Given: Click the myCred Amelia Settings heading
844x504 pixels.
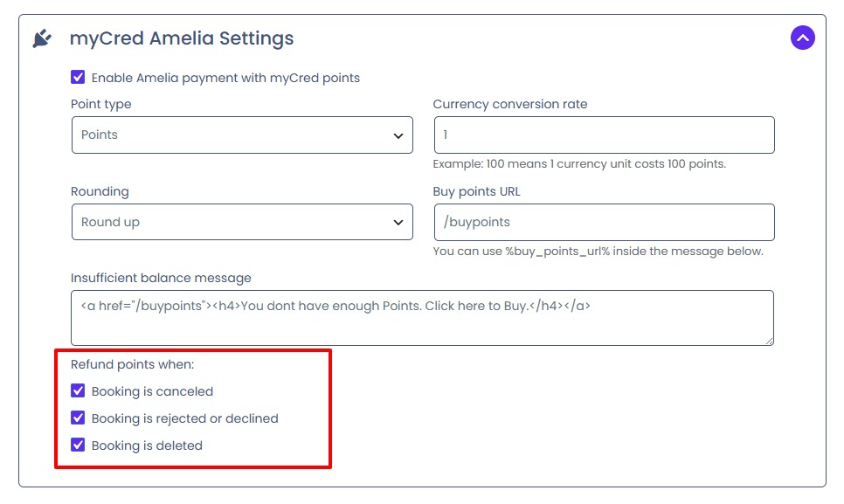Looking at the screenshot, I should click(x=182, y=38).
